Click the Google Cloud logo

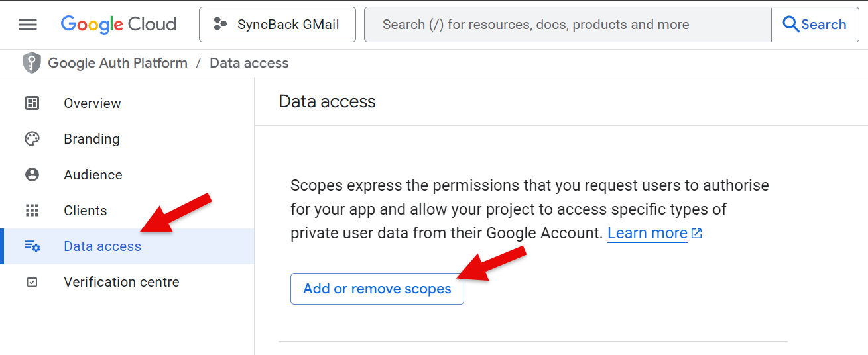tap(119, 25)
